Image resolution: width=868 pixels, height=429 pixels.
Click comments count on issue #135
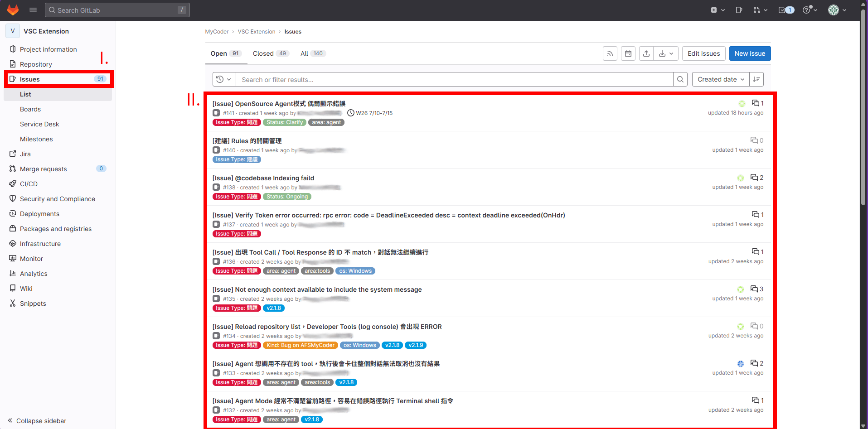pyautogui.click(x=757, y=289)
